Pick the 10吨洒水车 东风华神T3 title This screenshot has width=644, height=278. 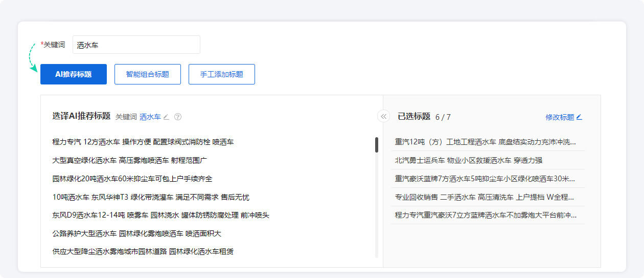coord(151,197)
